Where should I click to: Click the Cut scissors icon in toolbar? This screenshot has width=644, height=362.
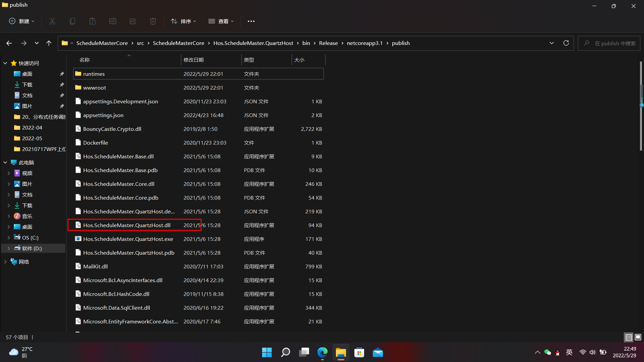[x=52, y=21]
